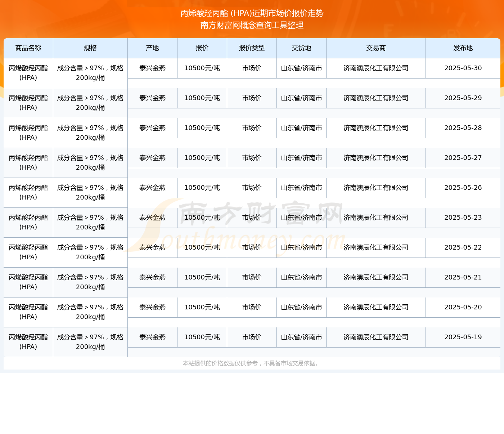The height and width of the screenshot is (434, 504).
Task: Click the footer disclaimer 本站提供的价格数据仅供参考
Action: [x=220, y=363]
